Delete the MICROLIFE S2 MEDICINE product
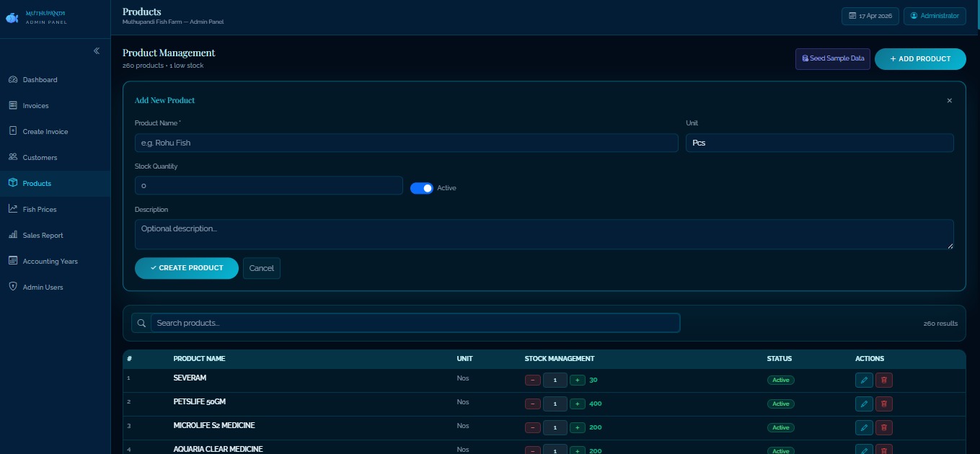The width and height of the screenshot is (980, 454). (x=884, y=427)
